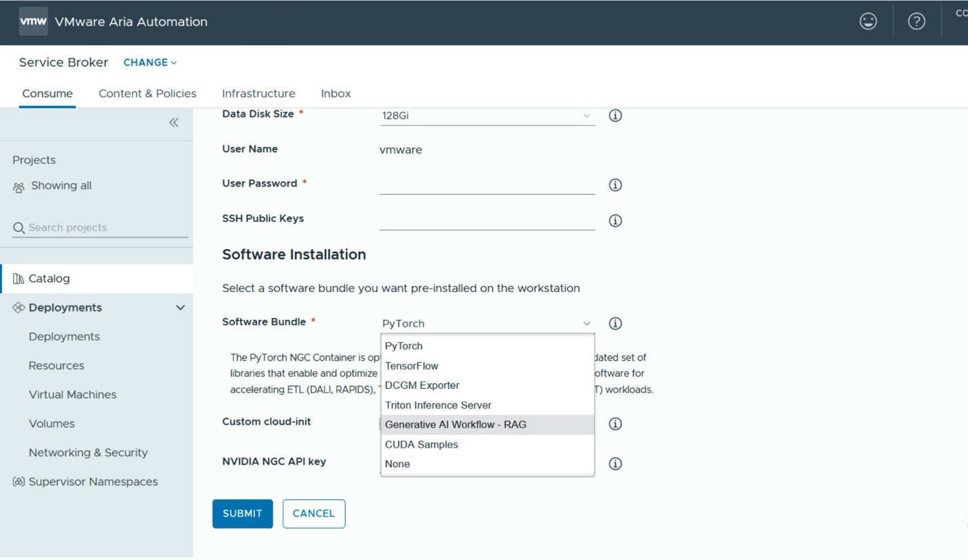Show info for Software Bundle
Screen dimensions: 968x560
tap(615, 323)
